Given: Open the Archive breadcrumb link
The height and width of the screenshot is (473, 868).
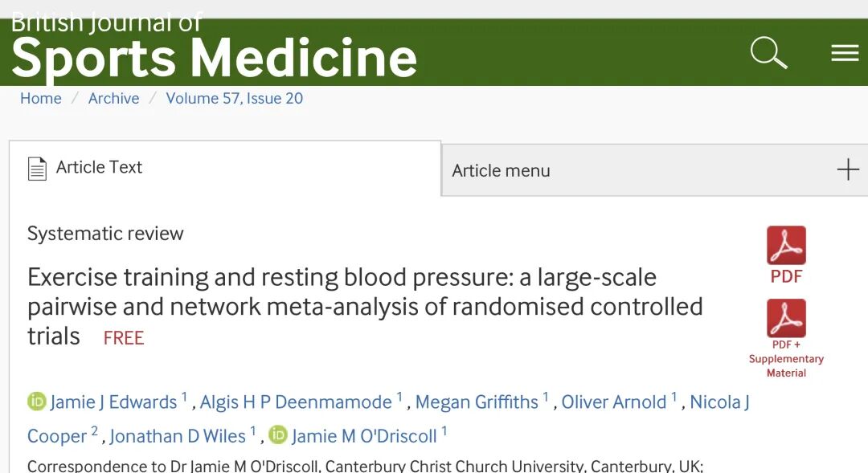Looking at the screenshot, I should (113, 99).
